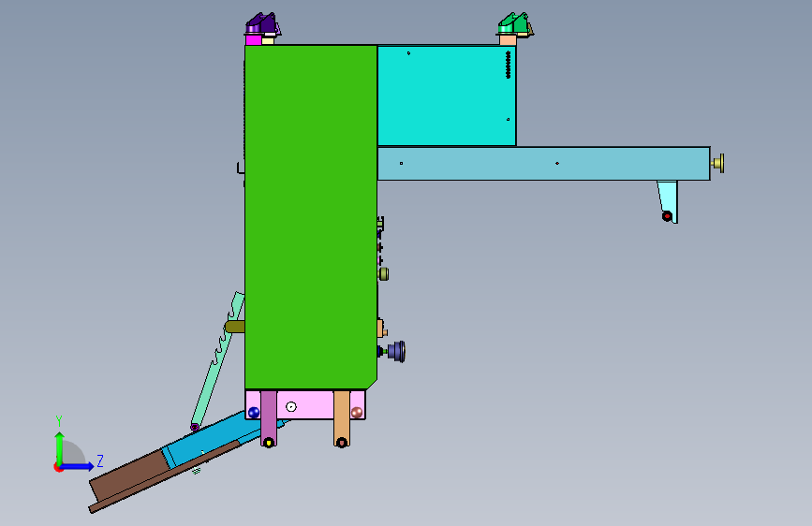Select the large green cabinet panel

(x=311, y=217)
